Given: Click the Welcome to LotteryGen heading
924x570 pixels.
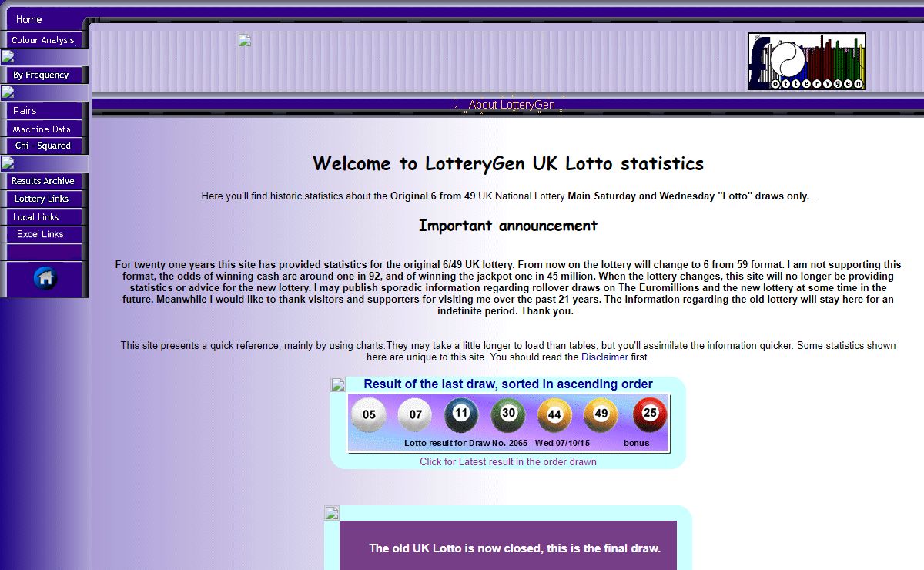Looking at the screenshot, I should tap(508, 163).
